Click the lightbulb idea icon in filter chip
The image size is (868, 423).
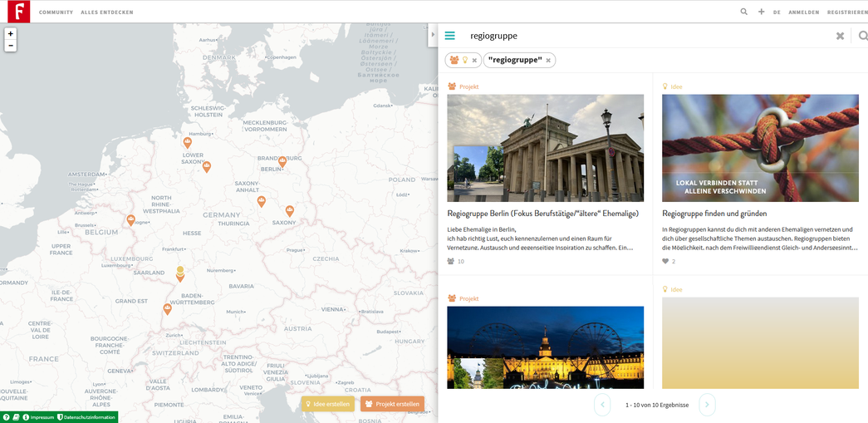[x=465, y=60]
